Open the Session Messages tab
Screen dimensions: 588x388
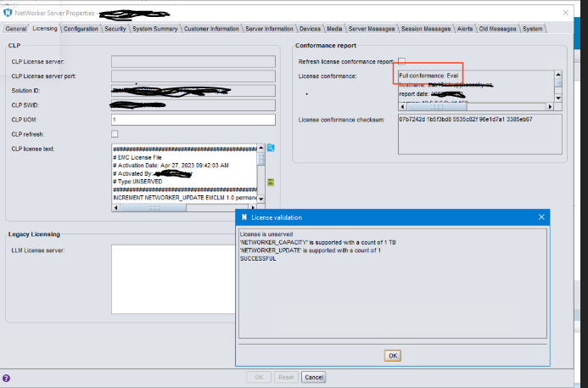click(x=426, y=29)
